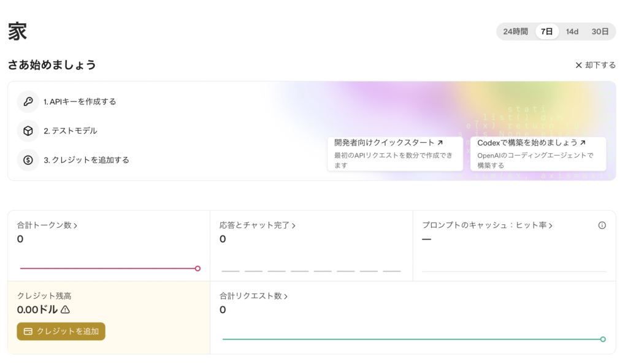Click the card icon in クレジットを追加 button
The width and height of the screenshot is (628, 364).
tap(28, 332)
